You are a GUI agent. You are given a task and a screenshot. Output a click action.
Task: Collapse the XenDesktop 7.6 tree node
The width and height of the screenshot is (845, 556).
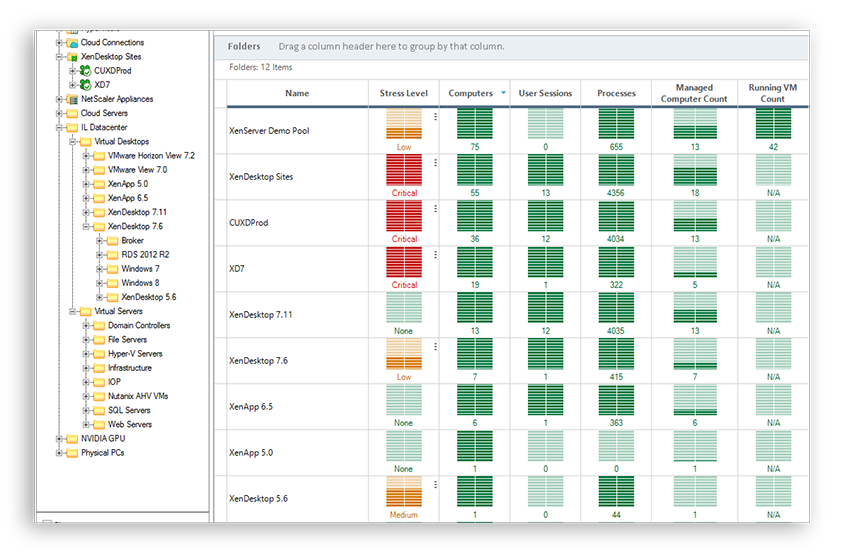tap(86, 227)
